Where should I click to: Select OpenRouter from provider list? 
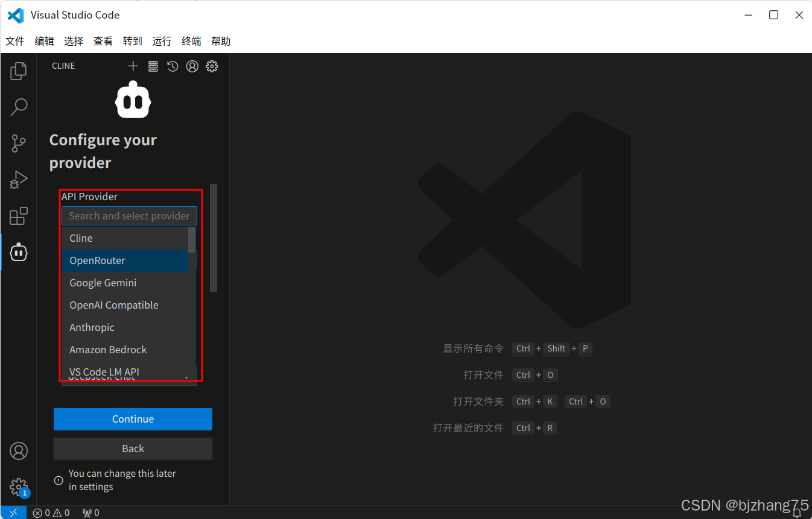125,260
